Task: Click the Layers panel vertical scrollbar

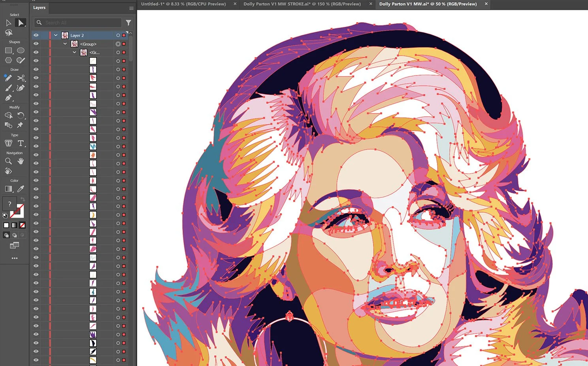Action: pyautogui.click(x=130, y=47)
